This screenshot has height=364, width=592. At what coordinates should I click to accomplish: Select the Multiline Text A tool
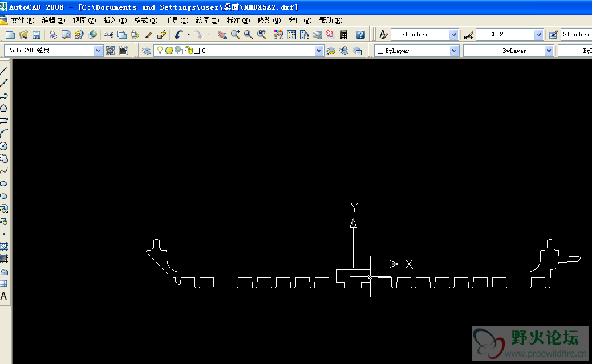(4, 296)
